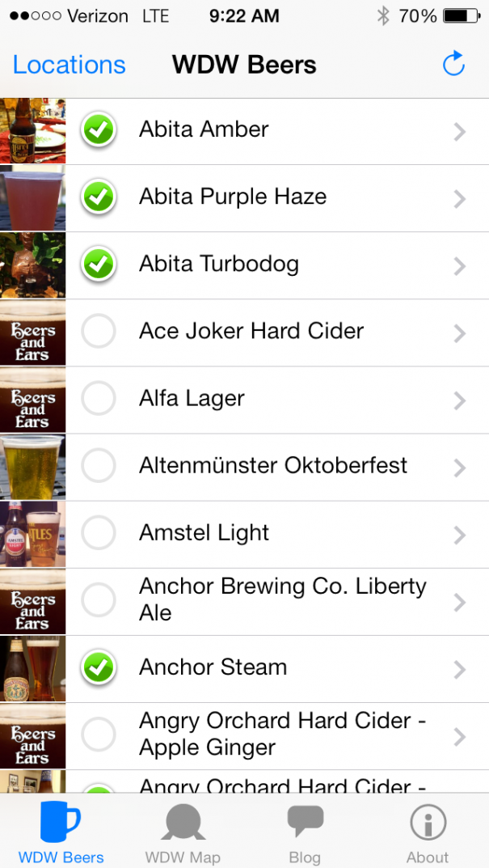Image resolution: width=489 pixels, height=868 pixels.
Task: Uncheck the Anchor Steam green checkmark
Action: click(x=98, y=668)
